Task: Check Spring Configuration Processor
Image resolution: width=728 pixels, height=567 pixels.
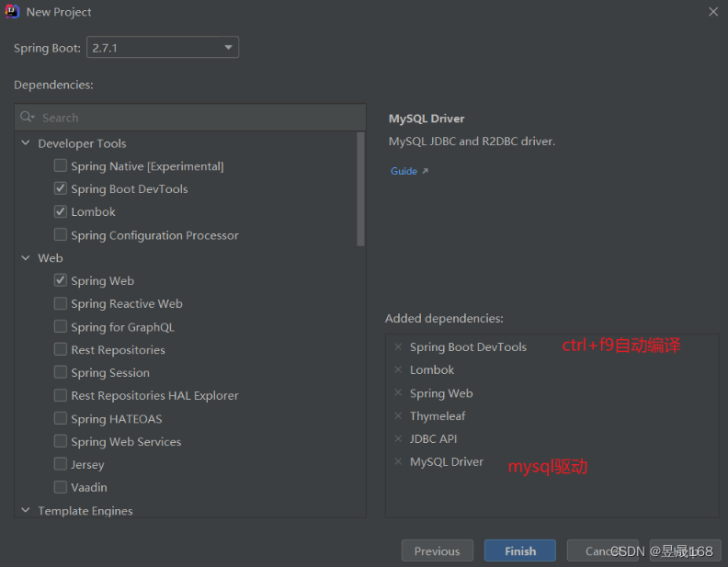Action: click(61, 234)
